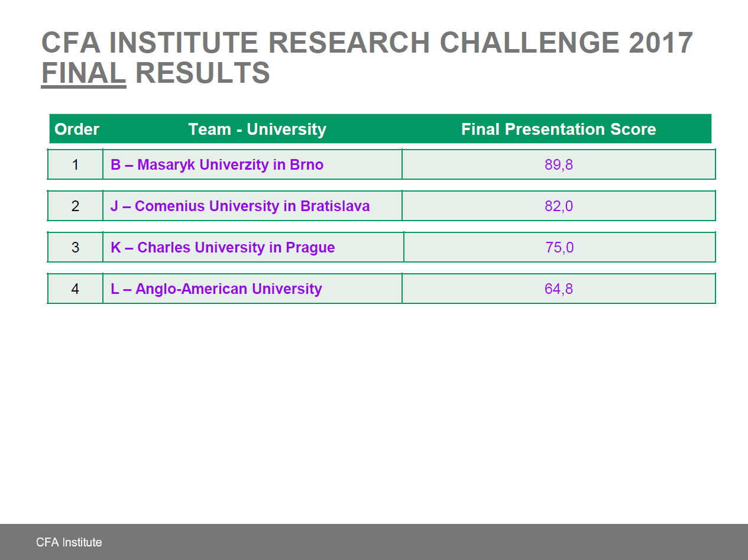Select the score 75,0

coord(559,248)
